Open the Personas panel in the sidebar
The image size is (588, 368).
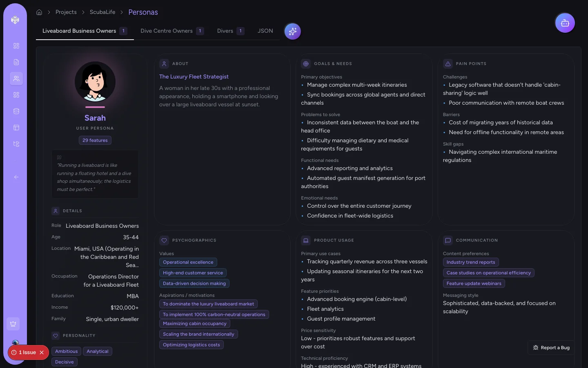(x=16, y=79)
